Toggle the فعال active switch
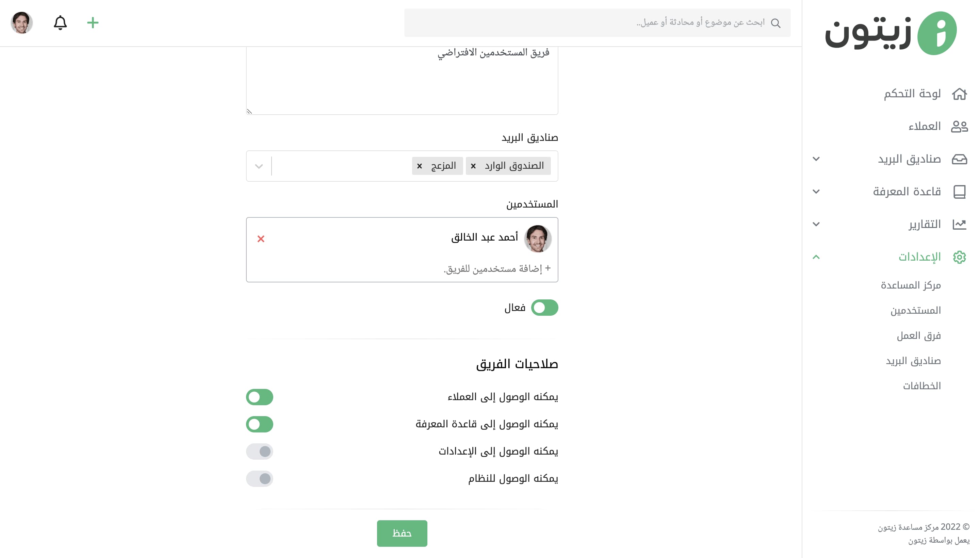Screen dimensions: 980x558 [x=544, y=308]
